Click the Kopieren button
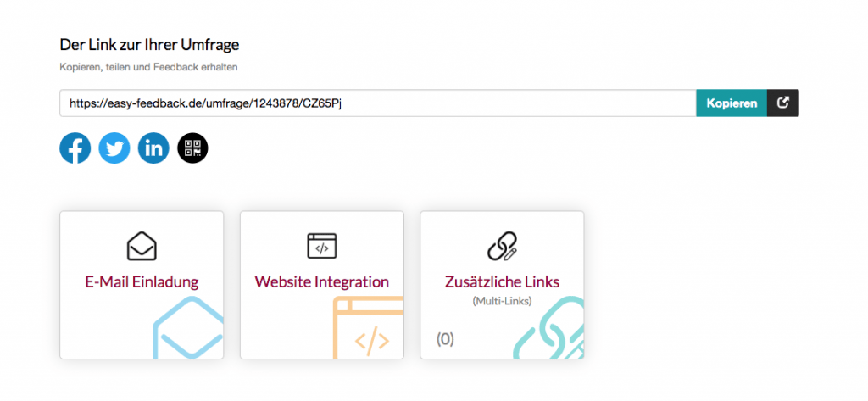Image resolution: width=868 pixels, height=401 pixels. (x=732, y=103)
